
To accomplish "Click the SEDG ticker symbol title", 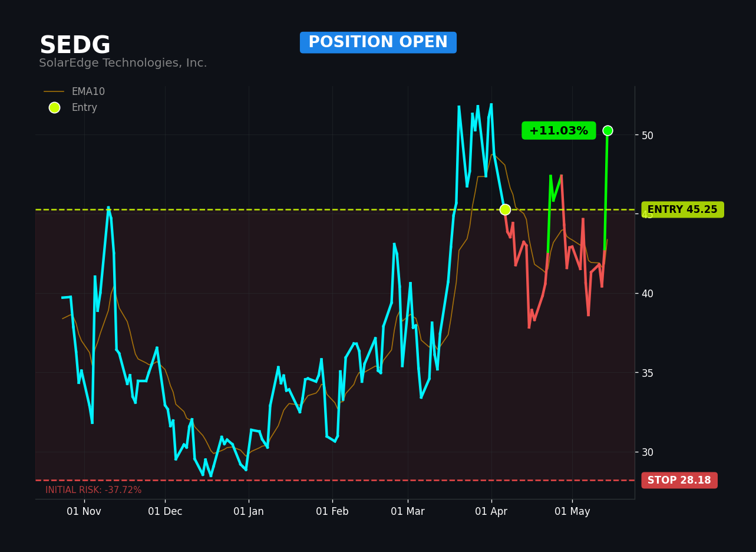I will coord(75,45).
